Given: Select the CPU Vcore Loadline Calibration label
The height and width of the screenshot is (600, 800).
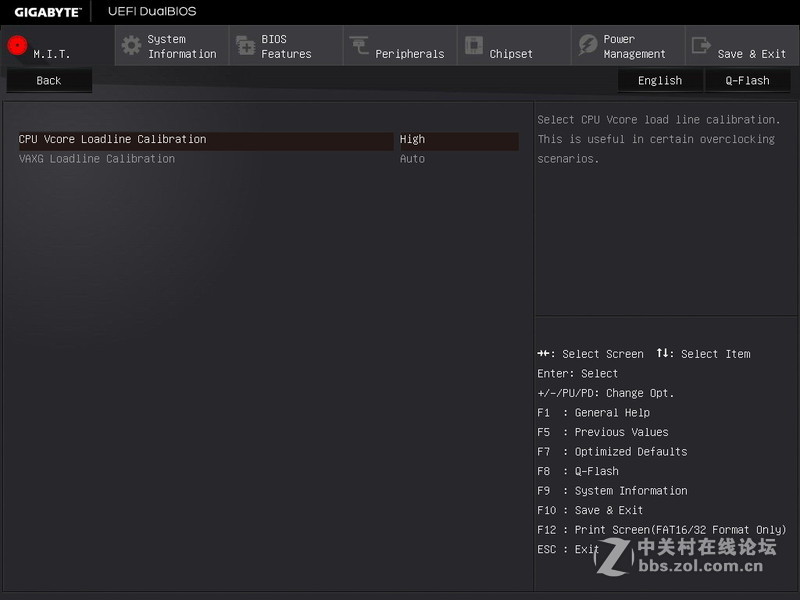Looking at the screenshot, I should tap(112, 140).
